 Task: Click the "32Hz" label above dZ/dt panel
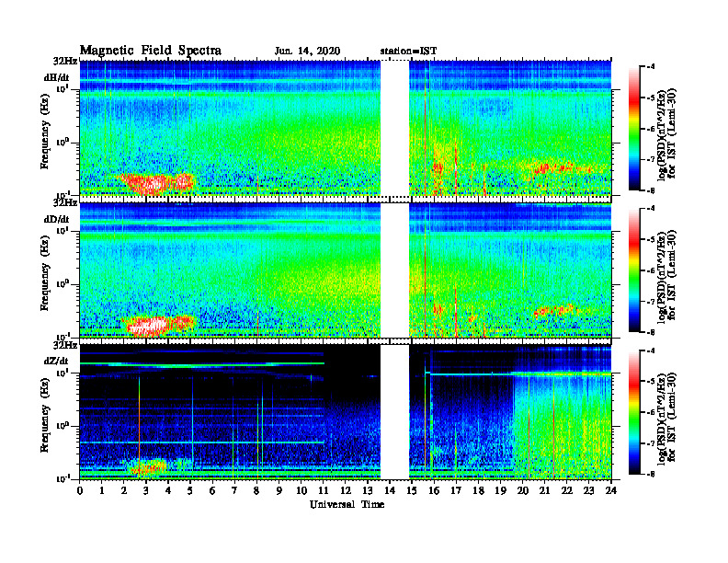click(x=65, y=345)
